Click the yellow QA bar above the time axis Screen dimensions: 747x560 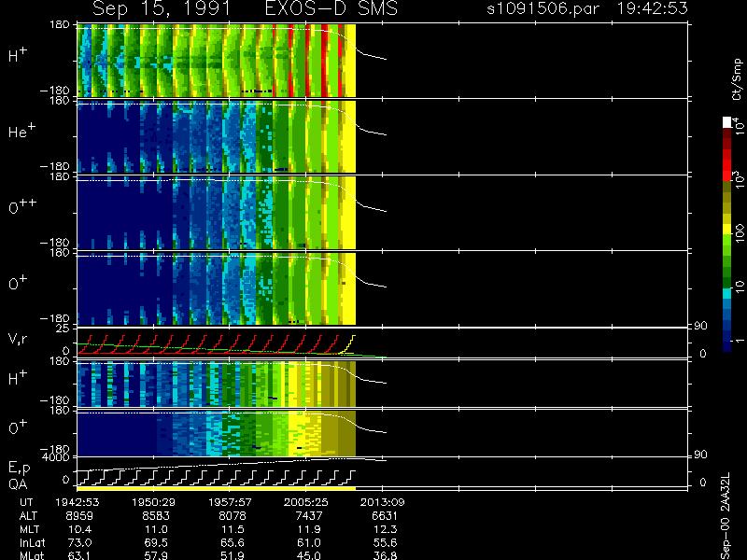pos(217,488)
